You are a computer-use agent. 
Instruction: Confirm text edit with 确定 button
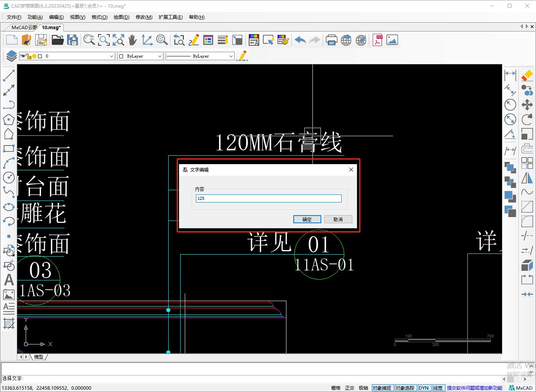[307, 219]
